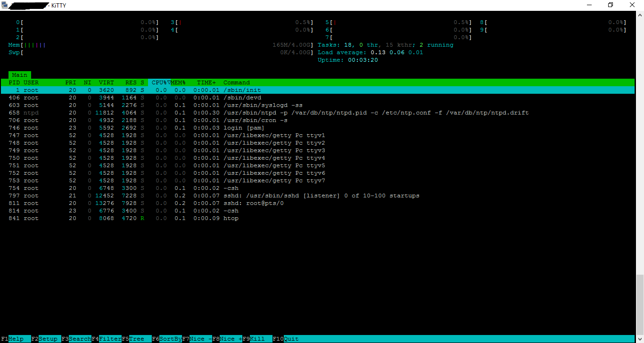Screen dimensions: 644x343
Task: Sort by the MEM% column header
Action: pyautogui.click(x=178, y=82)
